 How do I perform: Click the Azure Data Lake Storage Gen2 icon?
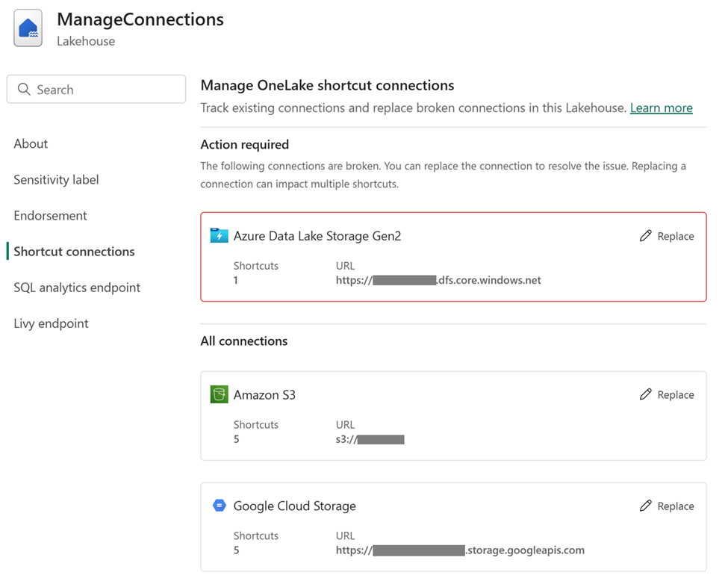[x=219, y=236]
